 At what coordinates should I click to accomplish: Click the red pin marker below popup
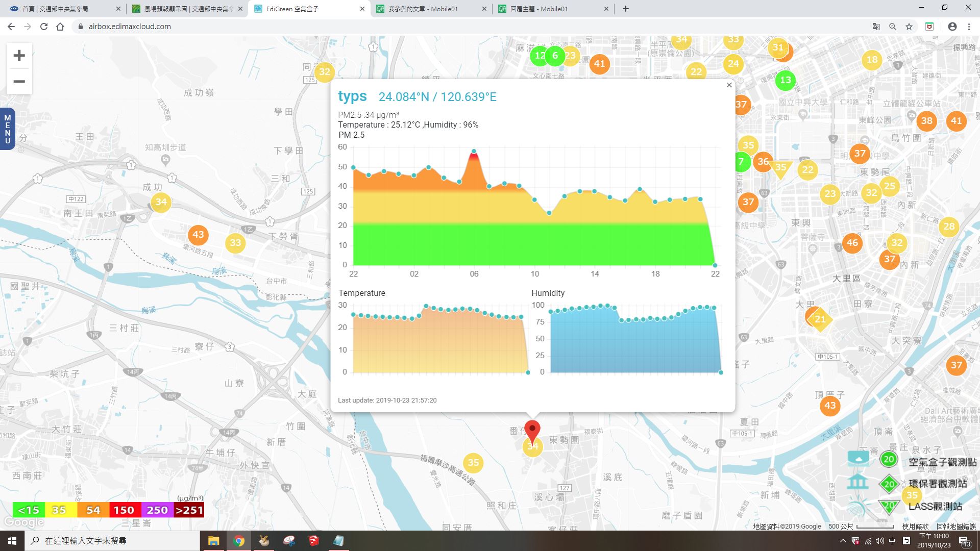point(532,432)
